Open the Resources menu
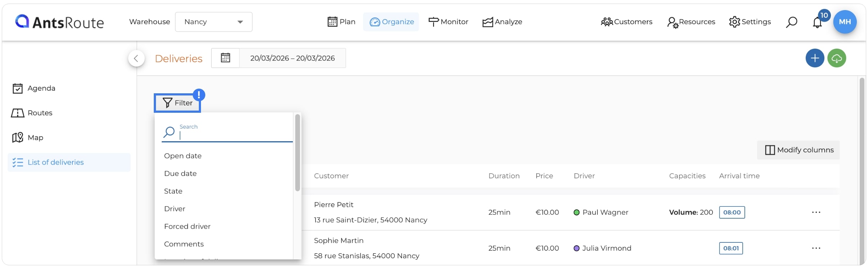The height and width of the screenshot is (268, 868). pos(691,22)
